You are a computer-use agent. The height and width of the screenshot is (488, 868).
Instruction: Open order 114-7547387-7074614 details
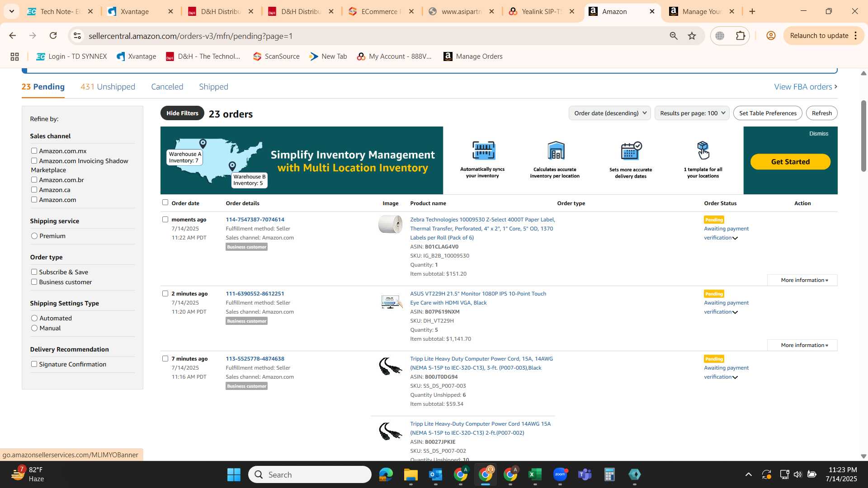[x=255, y=220]
